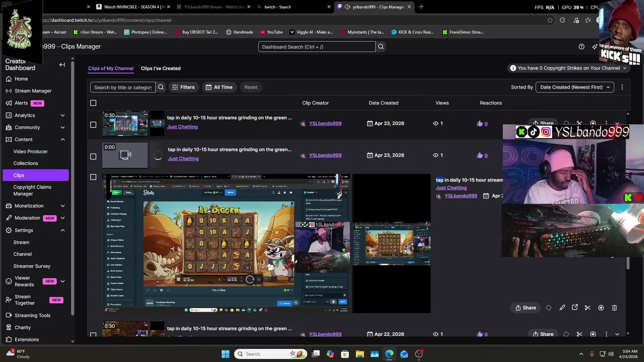The width and height of the screenshot is (644, 362).
Task: Share the Apr 22 clip
Action: point(543,334)
